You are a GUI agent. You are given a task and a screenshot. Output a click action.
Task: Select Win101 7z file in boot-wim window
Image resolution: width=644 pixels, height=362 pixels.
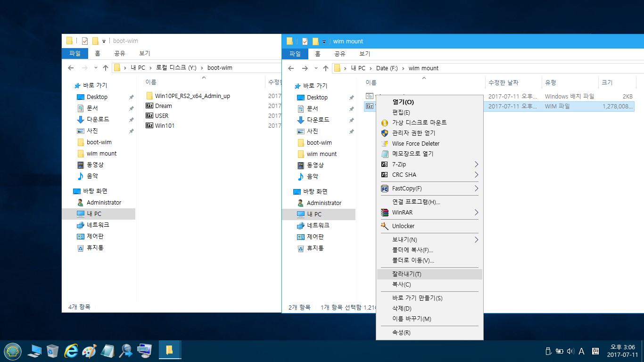(x=165, y=125)
